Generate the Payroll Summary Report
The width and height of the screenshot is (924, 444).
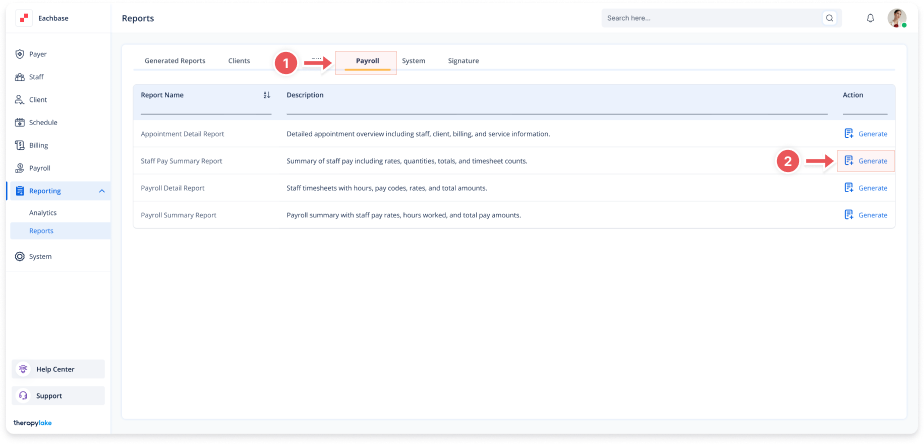coord(866,215)
